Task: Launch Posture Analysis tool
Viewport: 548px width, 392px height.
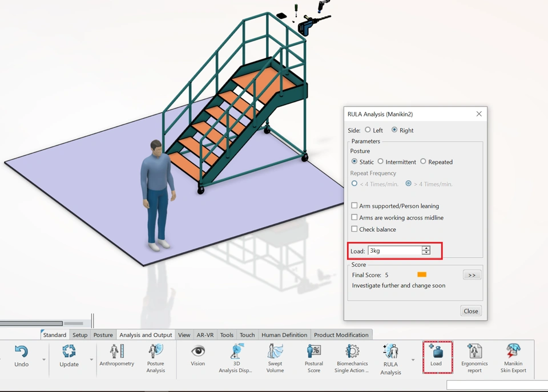Action: pyautogui.click(x=155, y=351)
